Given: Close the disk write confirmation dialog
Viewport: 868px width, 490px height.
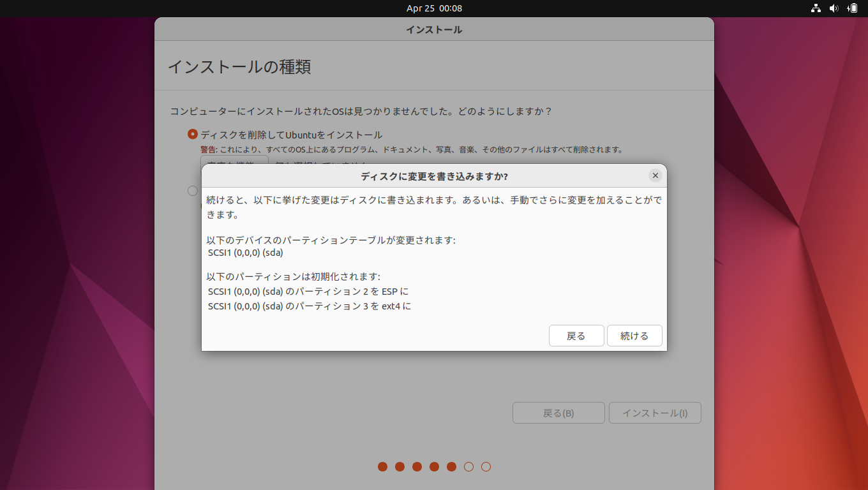Looking at the screenshot, I should point(655,175).
